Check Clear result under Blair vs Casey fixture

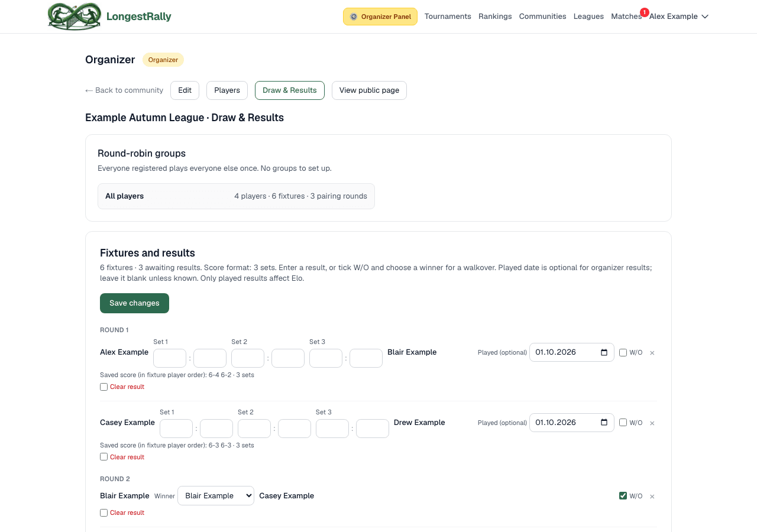tap(103, 513)
